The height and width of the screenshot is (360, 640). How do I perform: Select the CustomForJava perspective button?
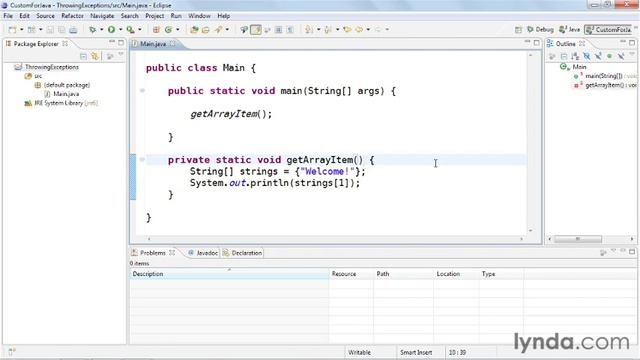point(608,29)
